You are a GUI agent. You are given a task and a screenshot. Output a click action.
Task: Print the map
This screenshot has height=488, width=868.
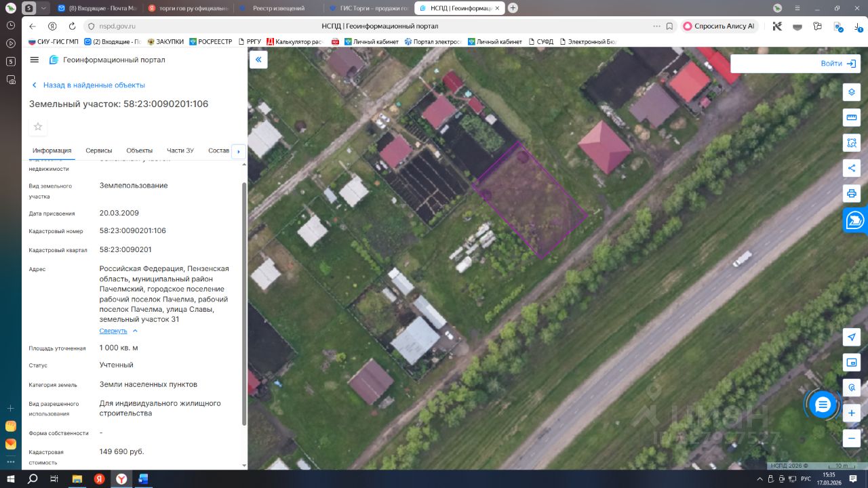[x=851, y=194]
